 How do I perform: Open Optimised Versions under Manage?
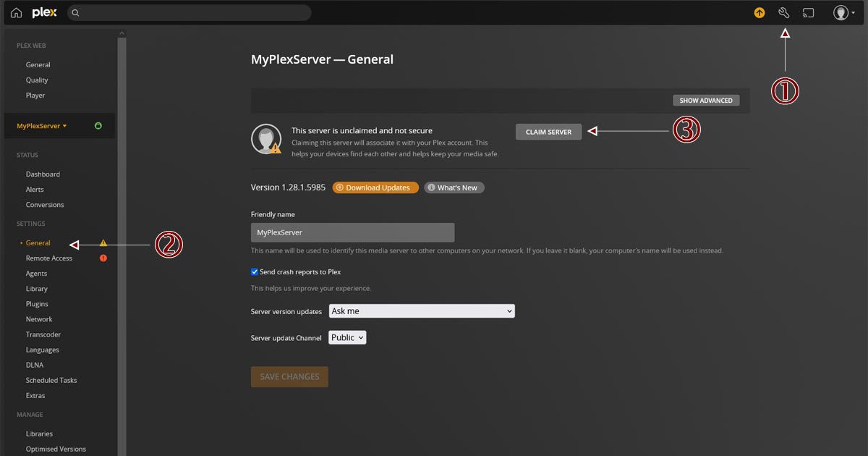pos(56,449)
